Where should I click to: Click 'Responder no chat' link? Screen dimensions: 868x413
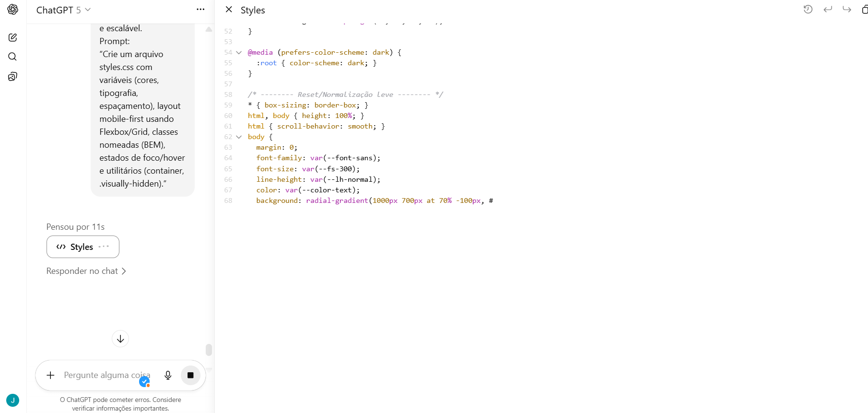click(86, 271)
